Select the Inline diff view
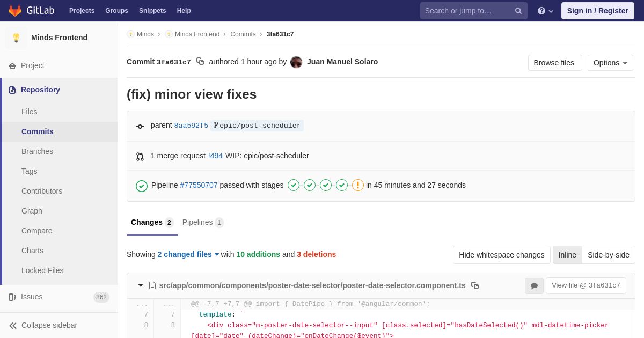This screenshot has height=338, width=644. click(567, 255)
